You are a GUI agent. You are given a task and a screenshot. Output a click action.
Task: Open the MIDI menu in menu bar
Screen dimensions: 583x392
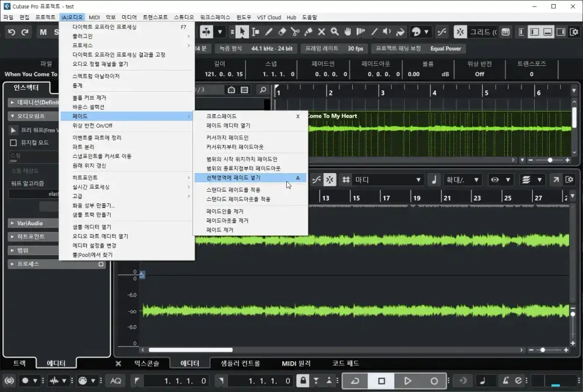click(94, 17)
